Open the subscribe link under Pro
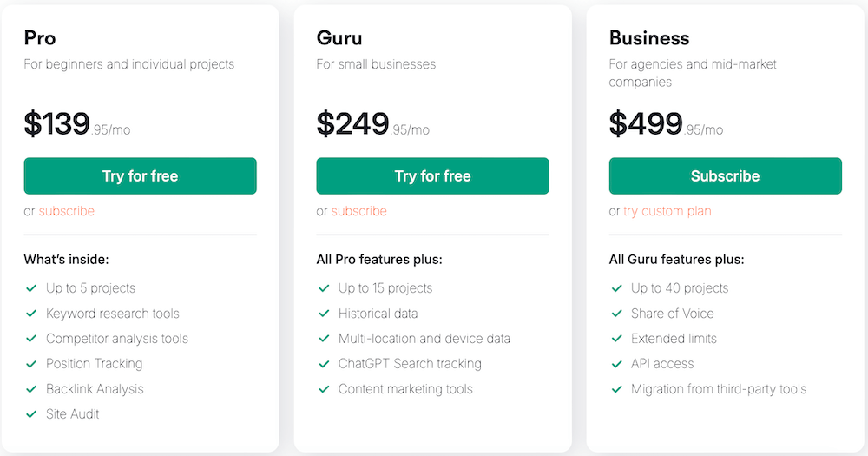Image resolution: width=868 pixels, height=456 pixels. pyautogui.click(x=67, y=211)
